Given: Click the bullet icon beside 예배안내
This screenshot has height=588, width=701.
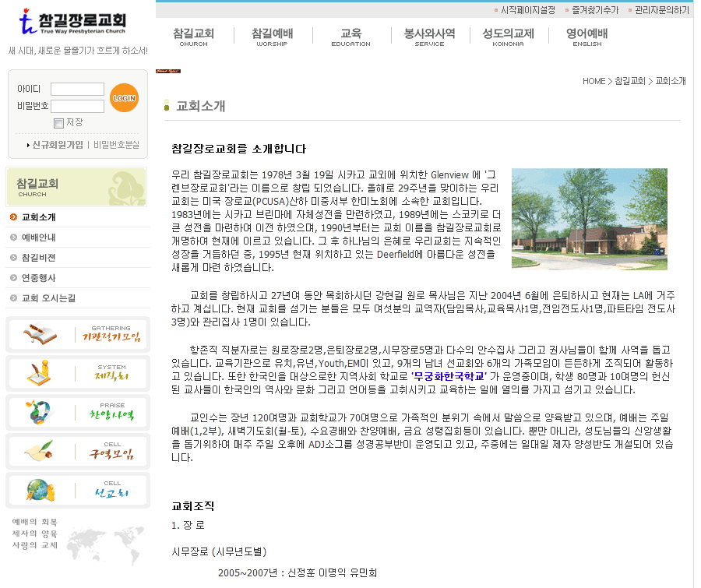Looking at the screenshot, I should (14, 238).
